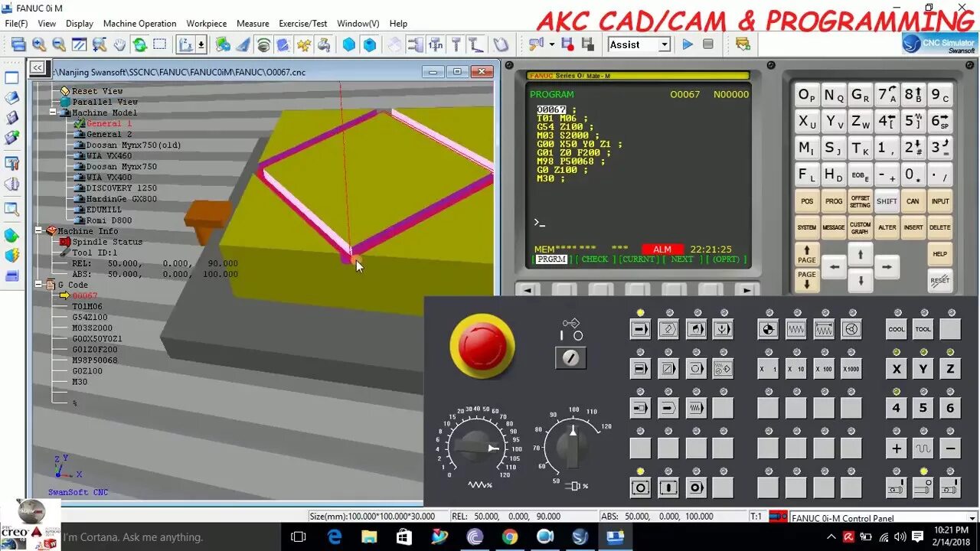Zoom out using the magnifier minus toolbar icon
The height and width of the screenshot is (551, 980).
pos(59,44)
